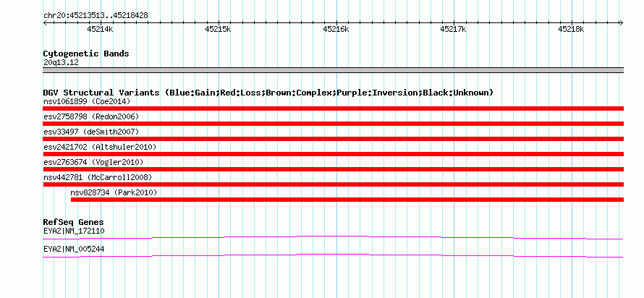Screen dimensions: 644x298
Task: Click the red bar for nsv1061899
Action: [333, 108]
